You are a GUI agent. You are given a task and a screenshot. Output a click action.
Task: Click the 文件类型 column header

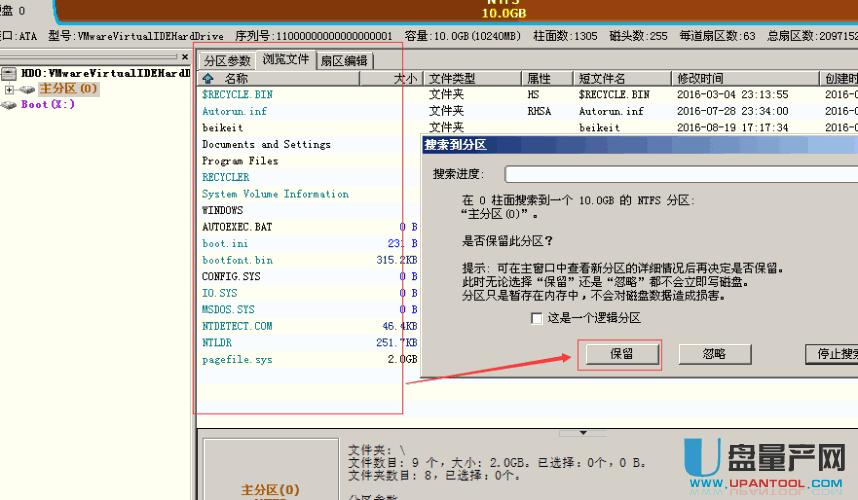click(x=452, y=78)
